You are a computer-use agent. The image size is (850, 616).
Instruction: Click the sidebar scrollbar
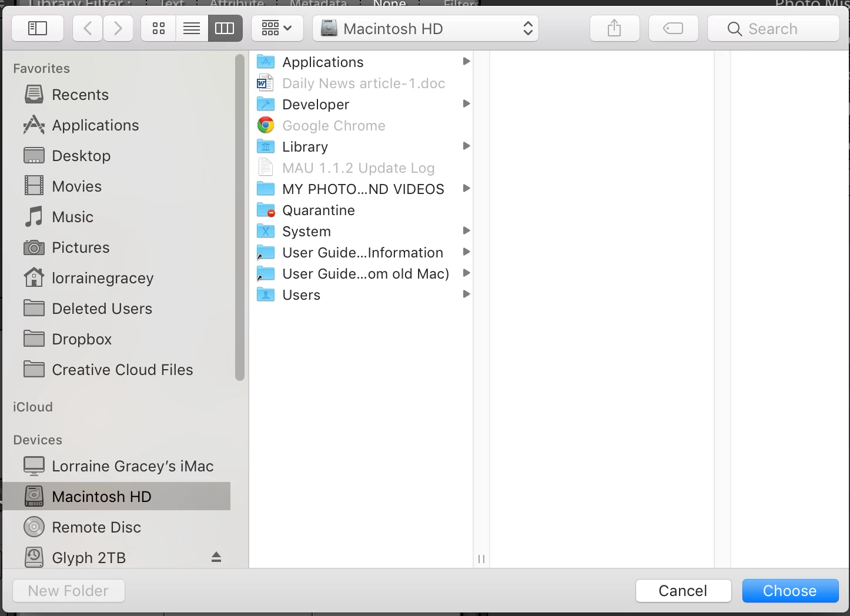click(x=239, y=217)
